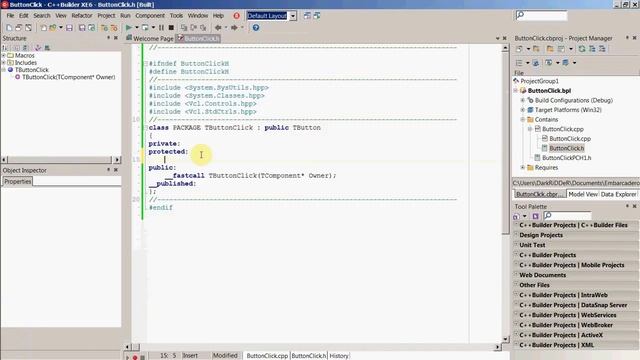The image size is (640, 360).
Task: Open the Default Layout dropdown
Action: (x=293, y=16)
